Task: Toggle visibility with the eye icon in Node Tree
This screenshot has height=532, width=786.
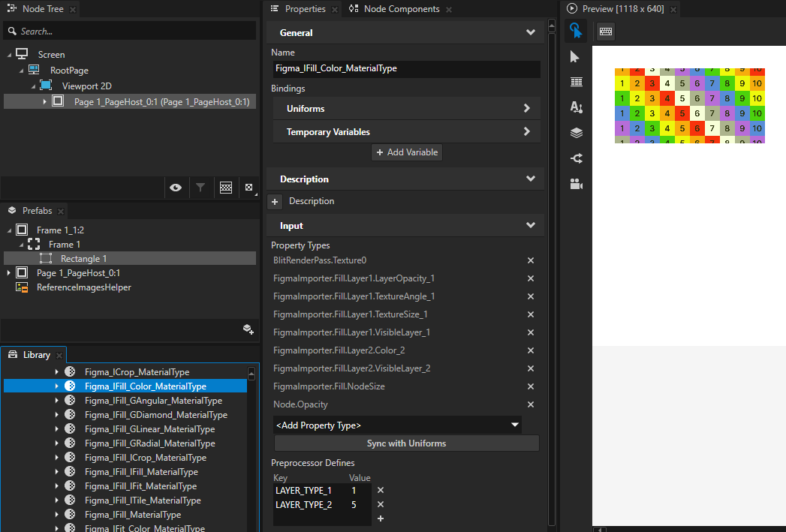Action: pos(176,188)
